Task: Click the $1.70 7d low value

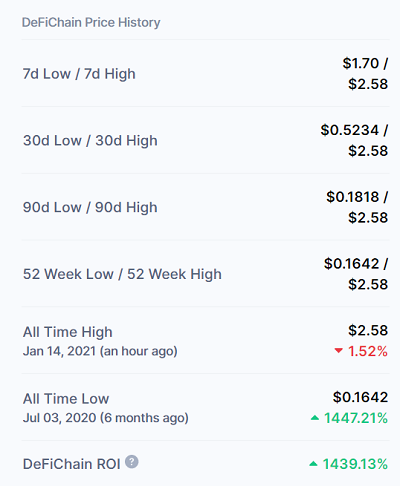Action: [361, 63]
